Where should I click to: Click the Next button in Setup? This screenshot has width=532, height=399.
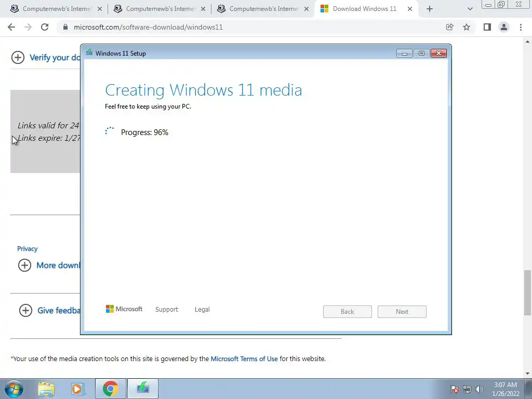tap(402, 312)
